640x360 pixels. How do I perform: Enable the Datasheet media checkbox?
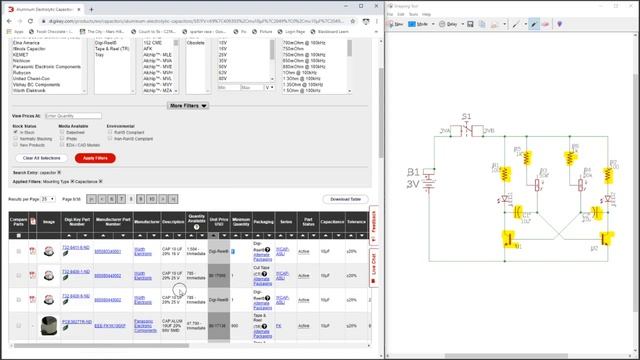click(62, 132)
